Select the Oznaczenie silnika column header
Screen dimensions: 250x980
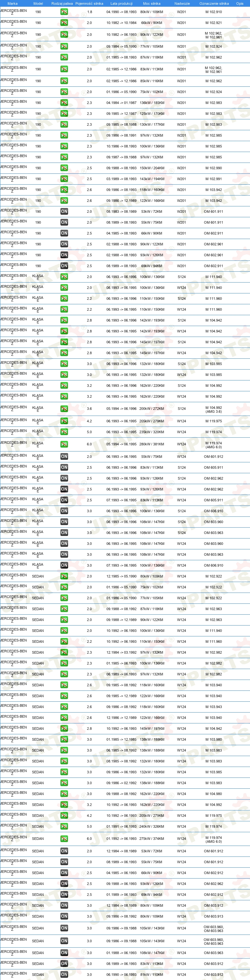pyautogui.click(x=214, y=4)
